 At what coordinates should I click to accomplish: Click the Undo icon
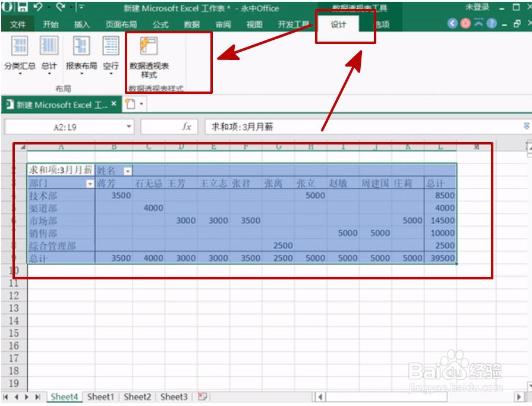click(38, 7)
